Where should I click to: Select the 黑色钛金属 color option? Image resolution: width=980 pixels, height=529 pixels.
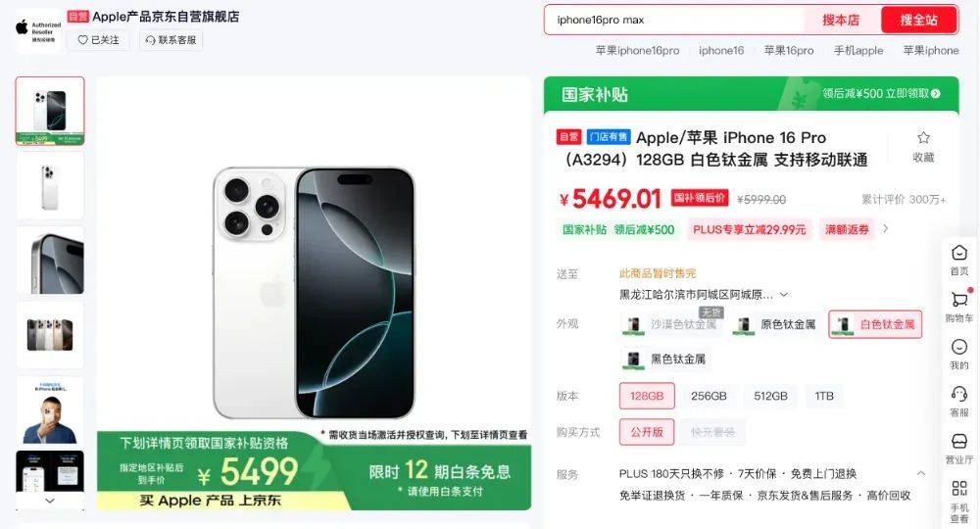(665, 360)
